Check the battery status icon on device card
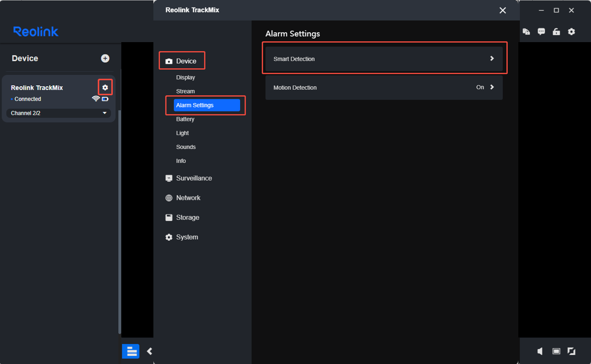591x364 pixels. pos(105,99)
